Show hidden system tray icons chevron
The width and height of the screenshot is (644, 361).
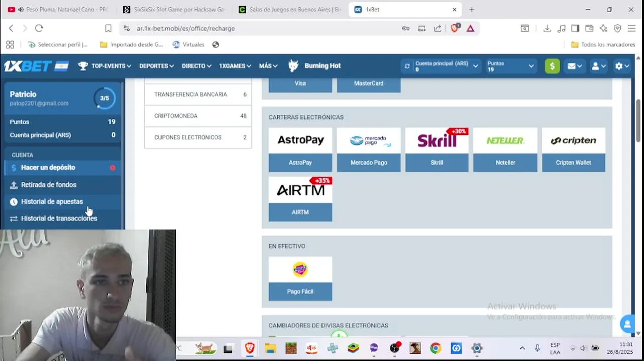pyautogui.click(x=522, y=348)
